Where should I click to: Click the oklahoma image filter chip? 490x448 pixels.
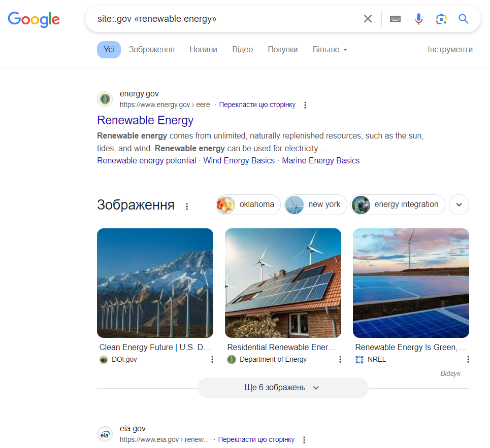pos(247,204)
